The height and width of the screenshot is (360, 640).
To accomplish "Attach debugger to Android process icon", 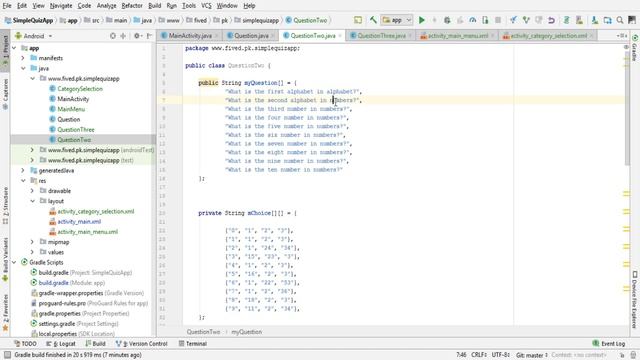I will tap(485, 20).
